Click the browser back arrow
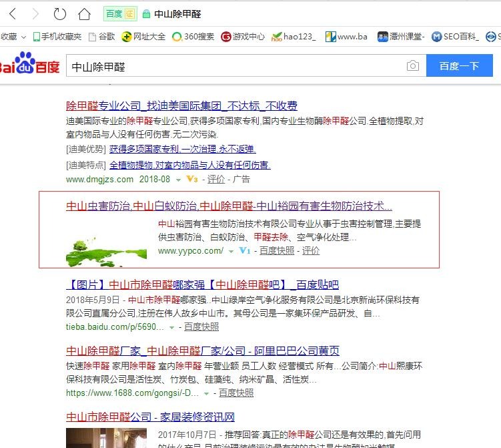 click(x=13, y=14)
